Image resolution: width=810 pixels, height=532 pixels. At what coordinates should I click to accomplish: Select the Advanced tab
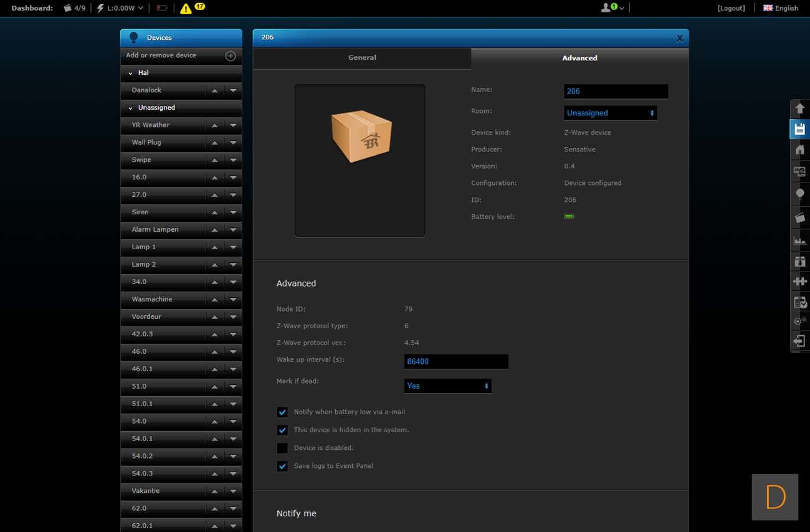click(x=579, y=58)
